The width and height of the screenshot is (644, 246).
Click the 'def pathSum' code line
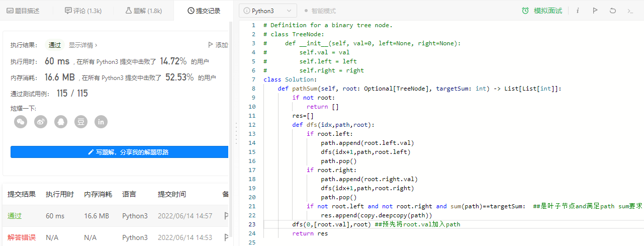(x=419, y=89)
